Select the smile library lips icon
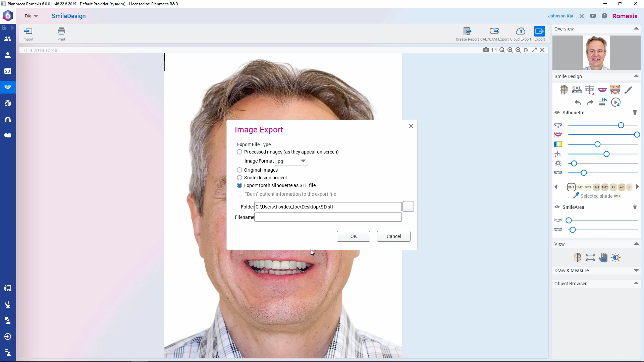 [602, 89]
